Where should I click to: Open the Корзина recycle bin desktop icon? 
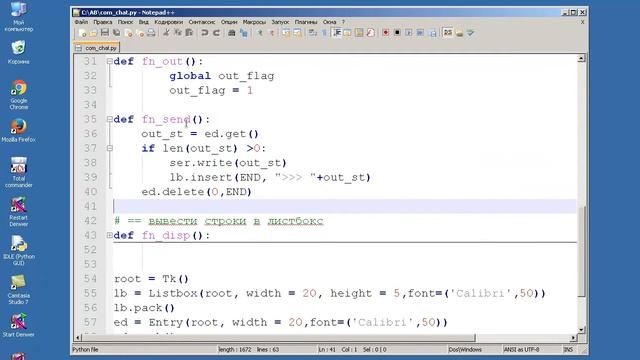(18, 52)
